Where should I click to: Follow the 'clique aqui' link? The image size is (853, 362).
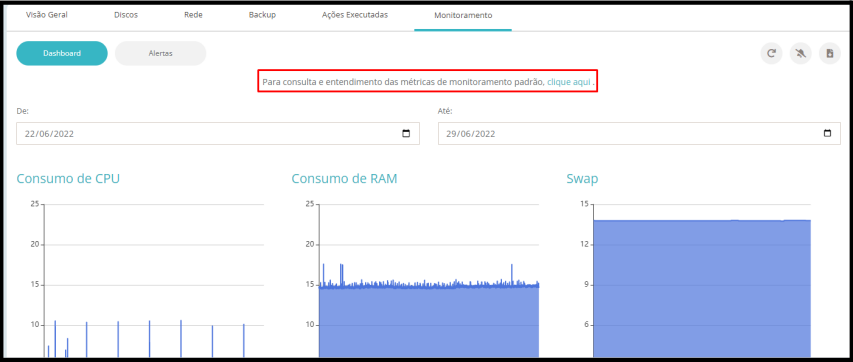568,82
